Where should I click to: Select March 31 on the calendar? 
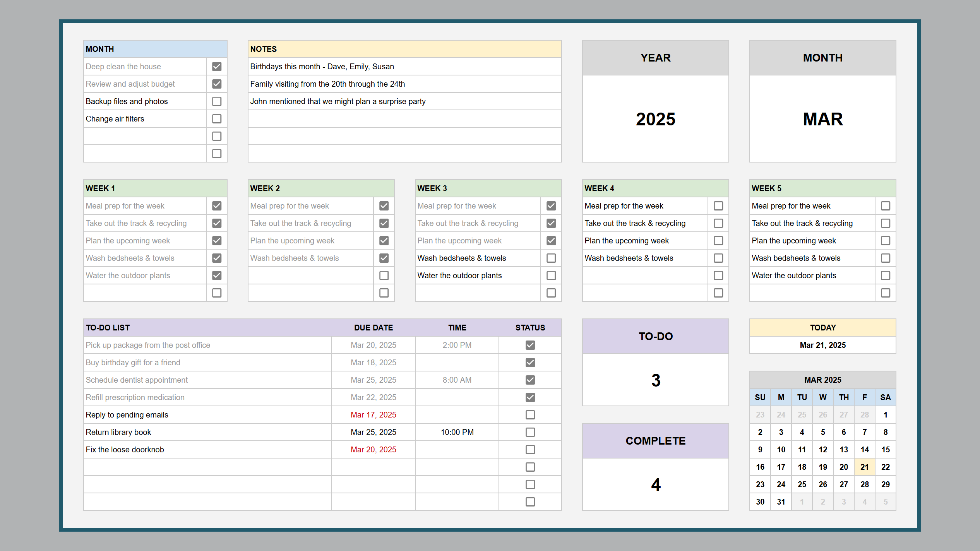781,501
